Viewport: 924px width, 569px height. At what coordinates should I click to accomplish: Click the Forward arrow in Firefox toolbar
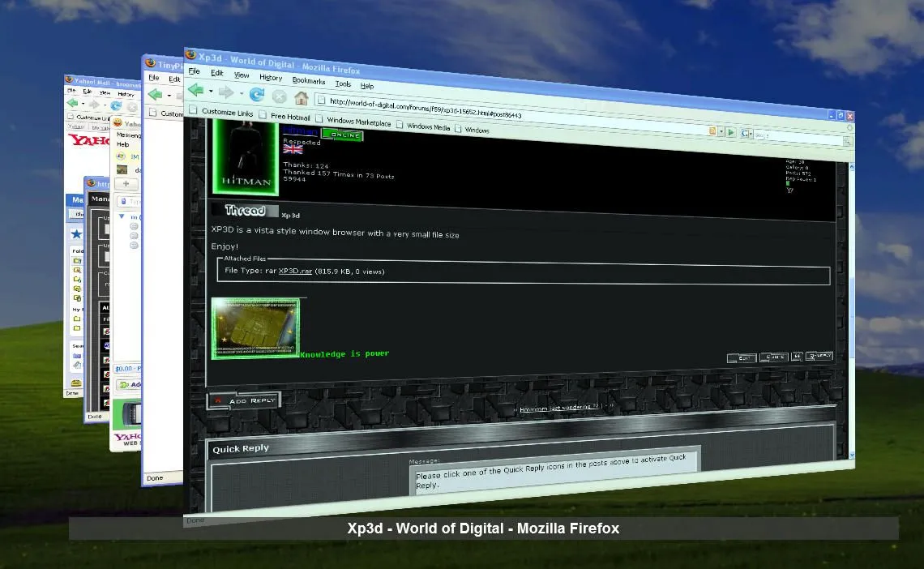coord(225,93)
